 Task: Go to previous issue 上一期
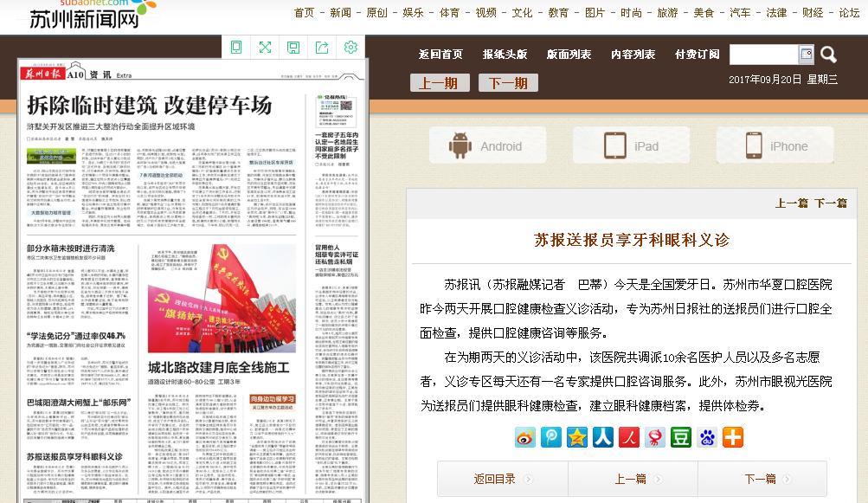pos(439,83)
